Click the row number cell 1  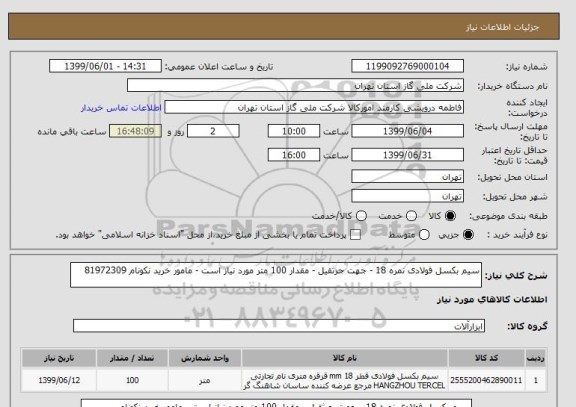point(536,381)
